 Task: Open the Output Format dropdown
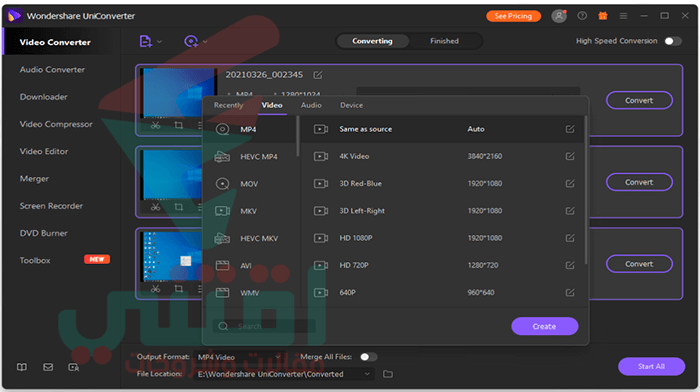coord(239,357)
